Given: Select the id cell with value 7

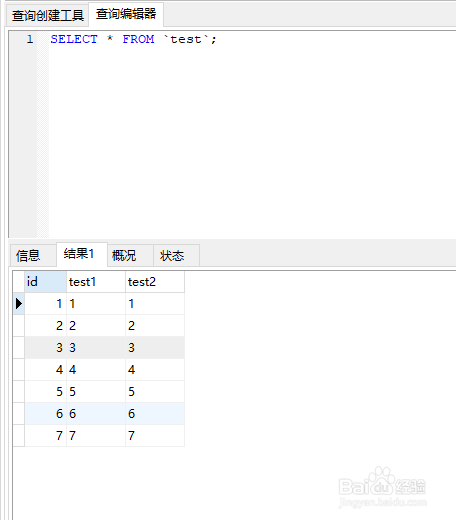Looking at the screenshot, I should tap(45, 436).
